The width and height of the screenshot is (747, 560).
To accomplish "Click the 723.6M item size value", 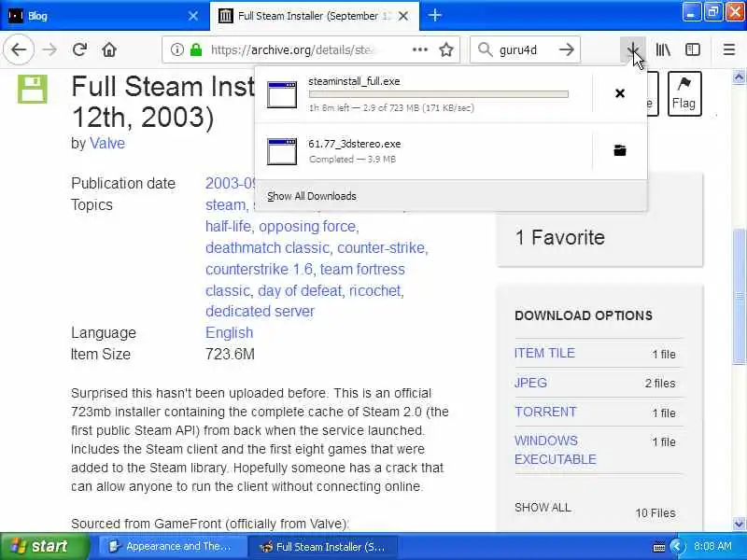I will [x=230, y=354].
